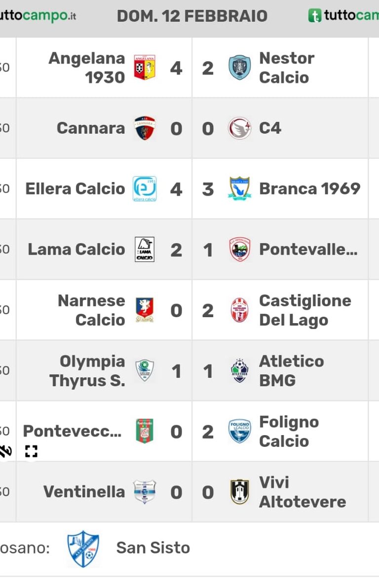Select the Olympia Thyrus S. team name
This screenshot has height=588, width=379.
(x=87, y=371)
